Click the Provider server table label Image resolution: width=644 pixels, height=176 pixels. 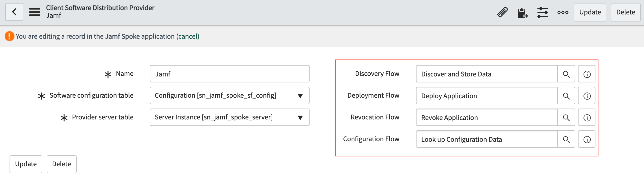(x=103, y=117)
